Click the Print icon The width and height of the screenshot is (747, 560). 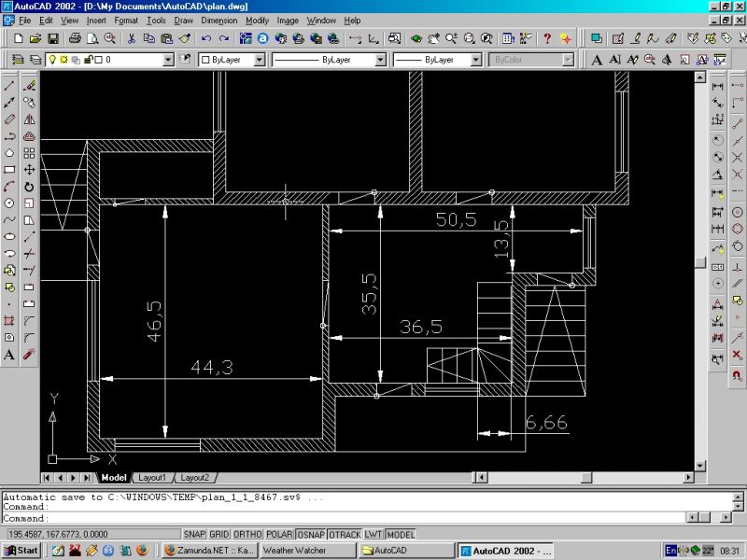[x=76, y=38]
